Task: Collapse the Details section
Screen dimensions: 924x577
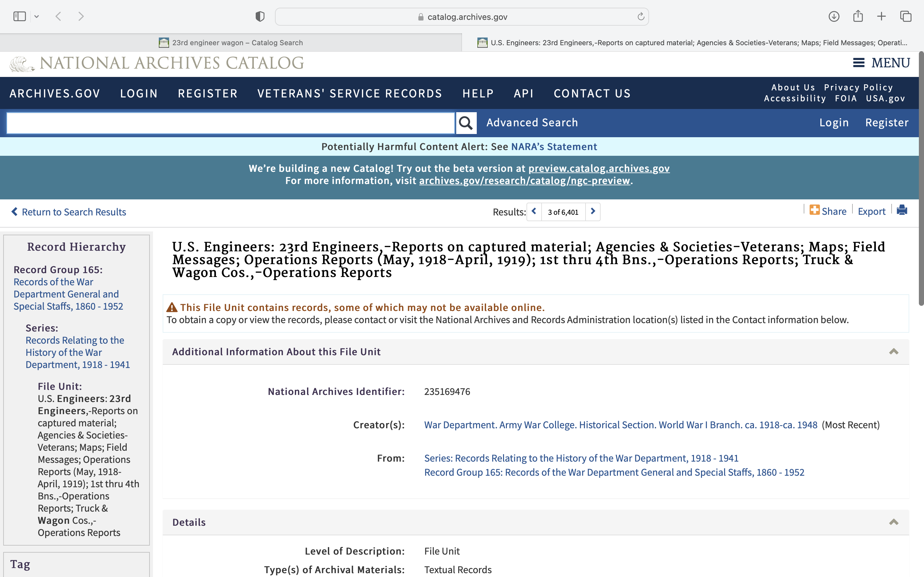Action: tap(894, 522)
